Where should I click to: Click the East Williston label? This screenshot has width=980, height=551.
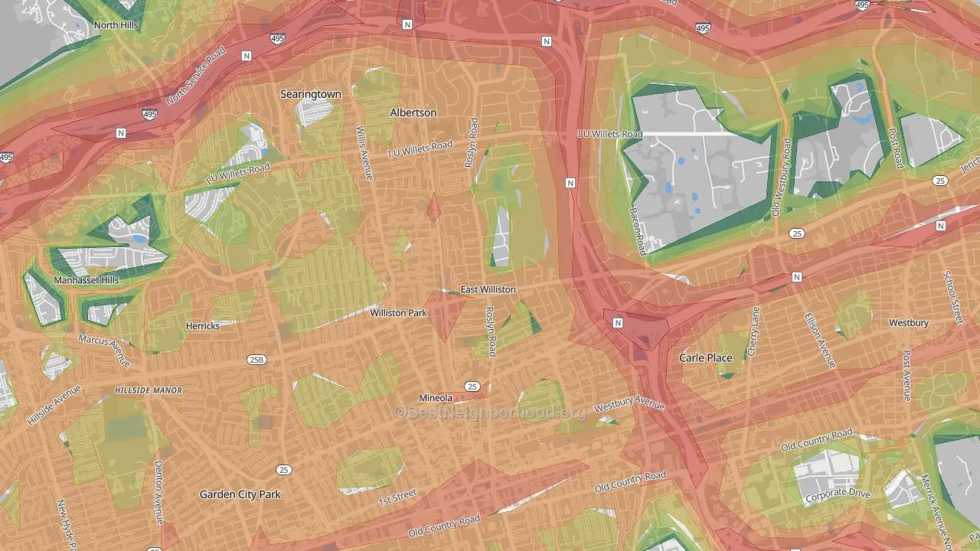click(488, 289)
